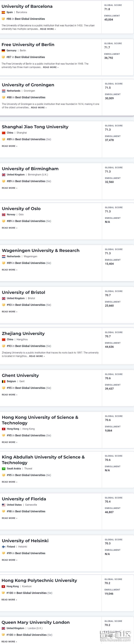Viewport: 134px width, 644px height.
Task: Click the Belgium flag icon
Action: tap(3, 381)
